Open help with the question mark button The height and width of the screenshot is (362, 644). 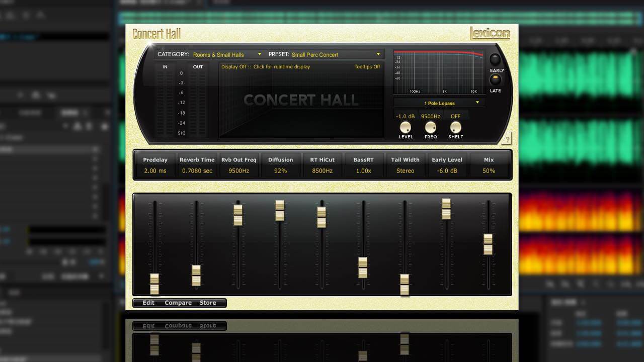point(507,139)
